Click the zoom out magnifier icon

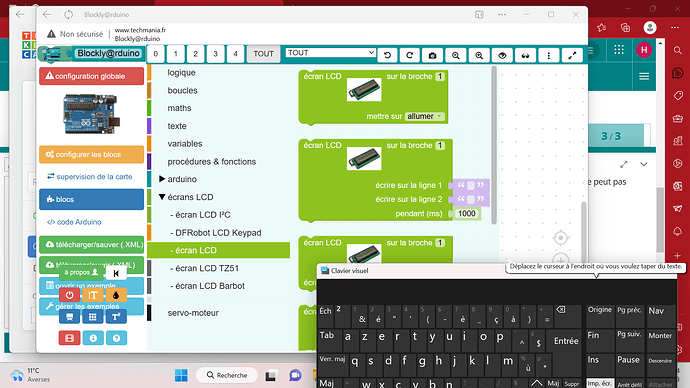[456, 55]
